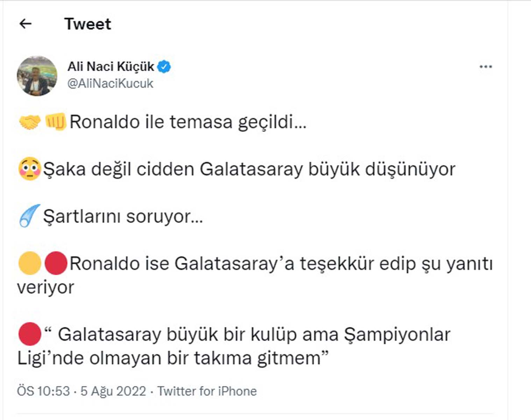Open the Twitter for iPhone source link

click(x=207, y=390)
